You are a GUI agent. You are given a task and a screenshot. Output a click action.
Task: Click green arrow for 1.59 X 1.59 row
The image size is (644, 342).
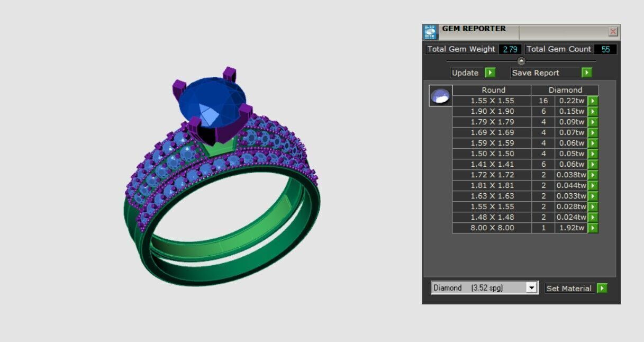click(593, 143)
